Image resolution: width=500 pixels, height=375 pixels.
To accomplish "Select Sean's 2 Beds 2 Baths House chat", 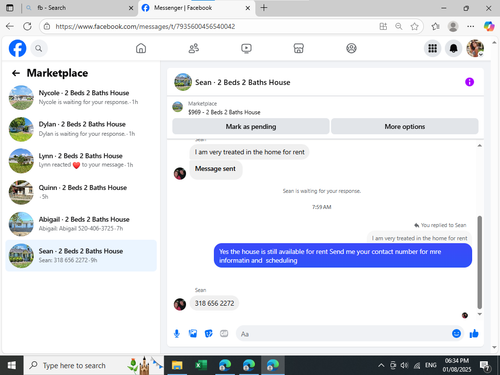I will 81,256.
